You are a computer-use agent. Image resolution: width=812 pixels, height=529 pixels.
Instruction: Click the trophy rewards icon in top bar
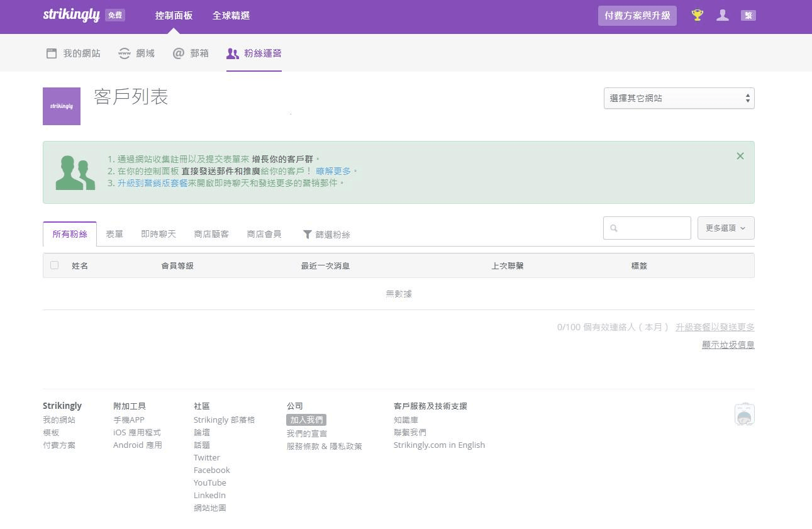coord(697,14)
